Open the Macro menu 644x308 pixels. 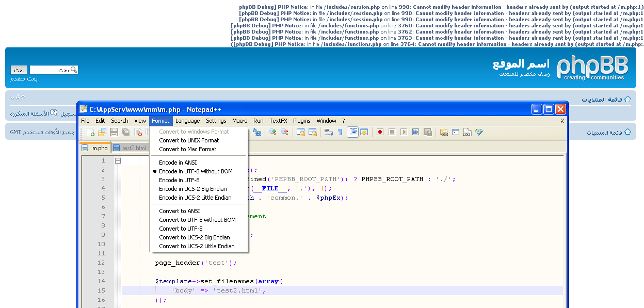coord(240,121)
